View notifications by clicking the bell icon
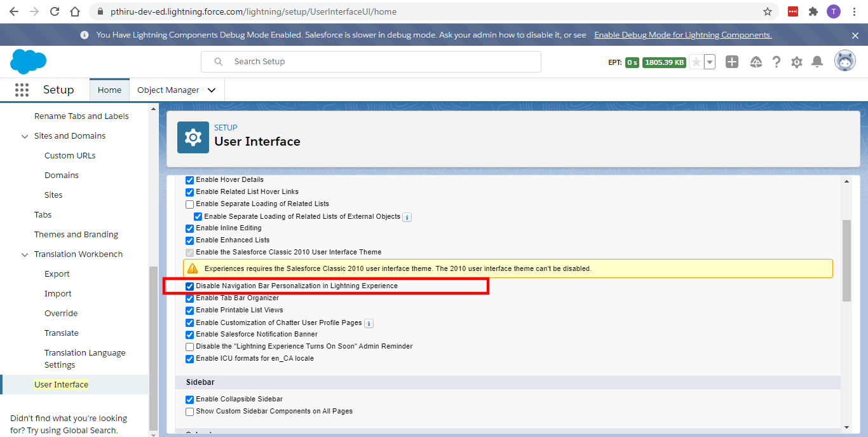868x437 pixels. point(817,61)
